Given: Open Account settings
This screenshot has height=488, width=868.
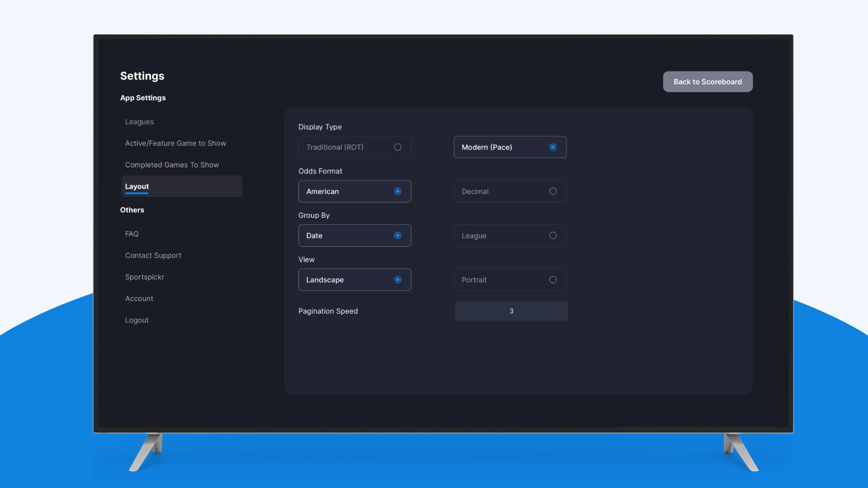Looking at the screenshot, I should click(139, 299).
